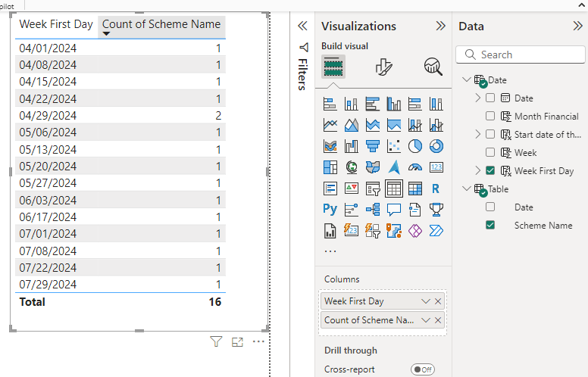The width and height of the screenshot is (588, 377).
Task: Uncheck the Scheme Name field
Action: point(490,225)
